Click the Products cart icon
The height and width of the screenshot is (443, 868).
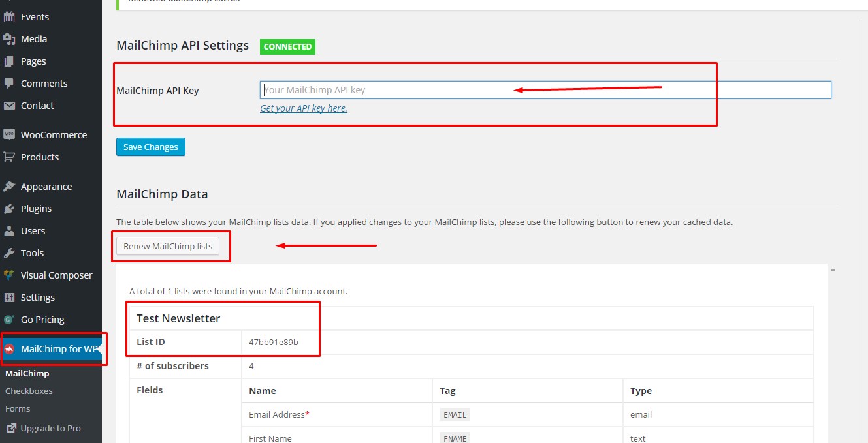[x=9, y=157]
